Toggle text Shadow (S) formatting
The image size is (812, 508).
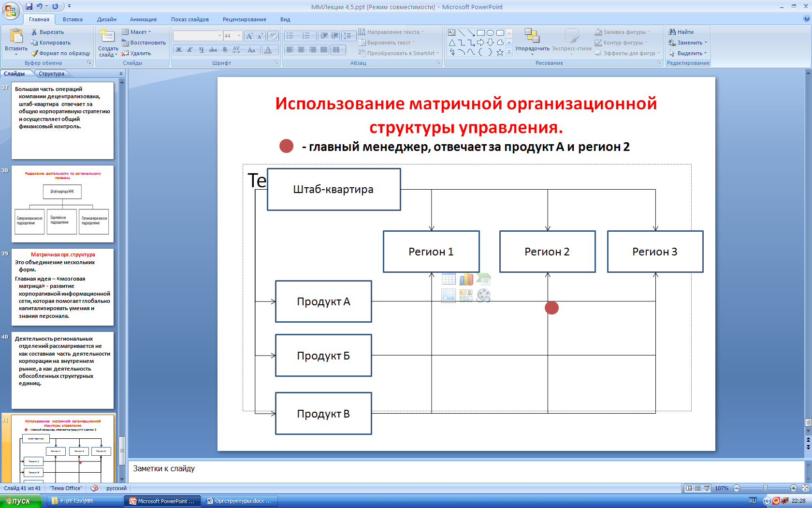coord(225,50)
